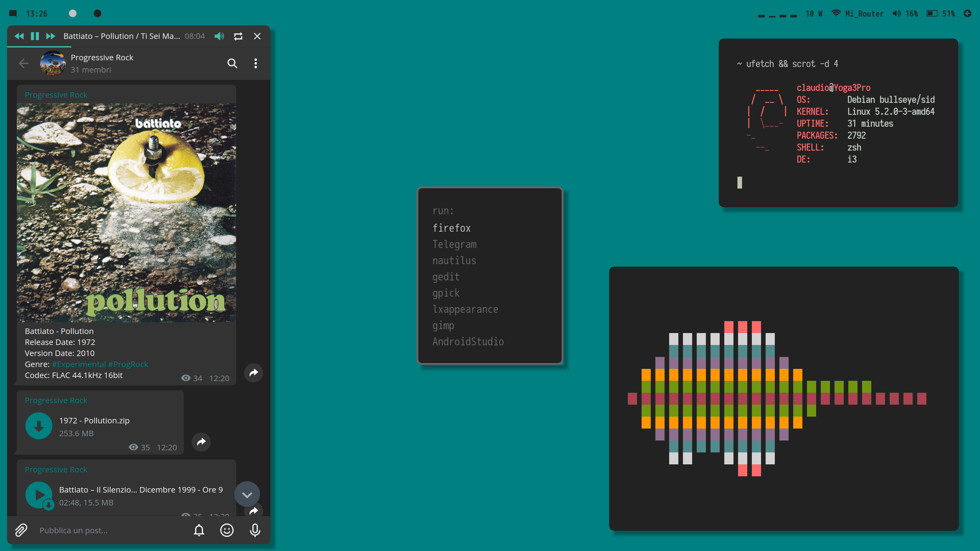Go back to the chat list
980x551 pixels.
[24, 63]
